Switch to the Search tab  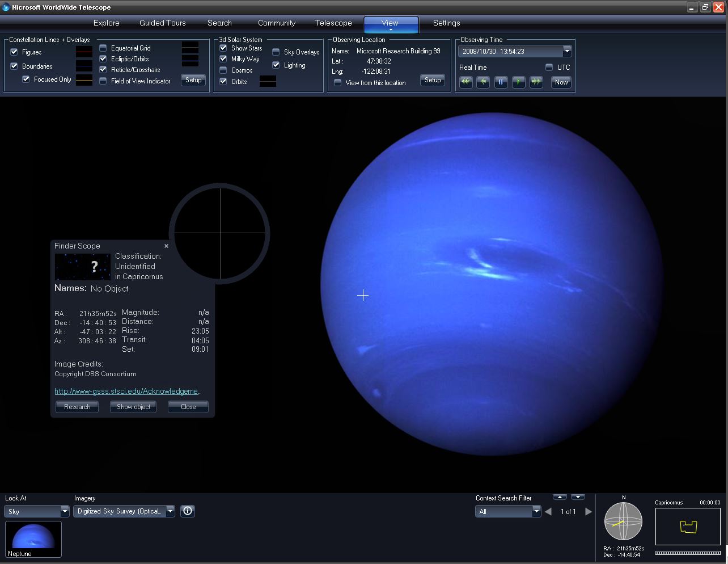point(219,23)
